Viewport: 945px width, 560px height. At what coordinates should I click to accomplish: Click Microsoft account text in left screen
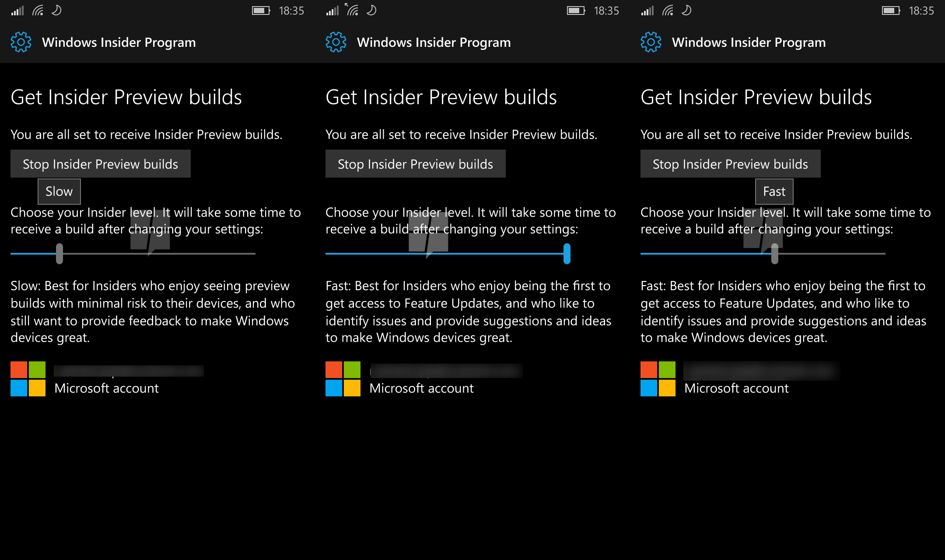107,388
